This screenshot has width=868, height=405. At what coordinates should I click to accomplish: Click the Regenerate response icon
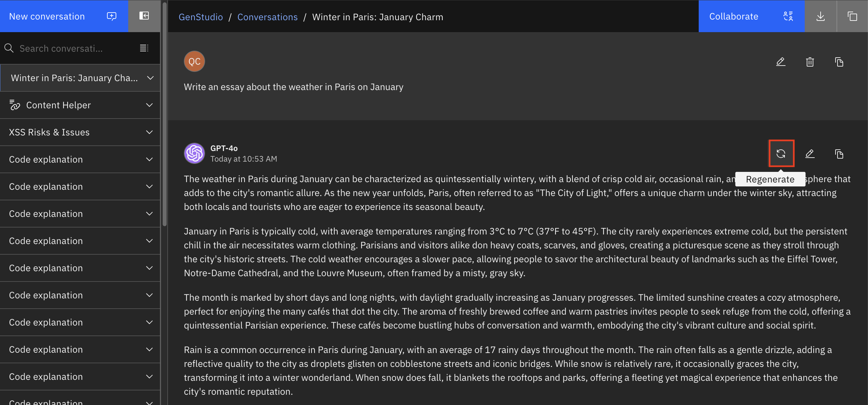tap(781, 154)
